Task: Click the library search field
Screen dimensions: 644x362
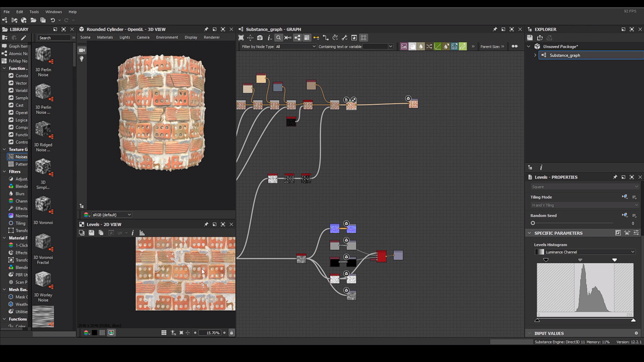Action: 53,38
